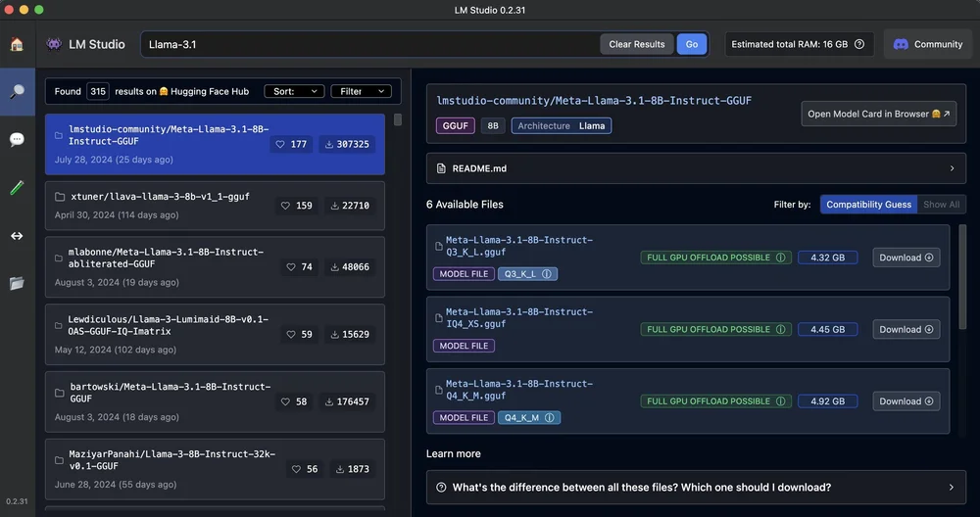
Task: Click Open Model Card in Browser
Action: [878, 114]
